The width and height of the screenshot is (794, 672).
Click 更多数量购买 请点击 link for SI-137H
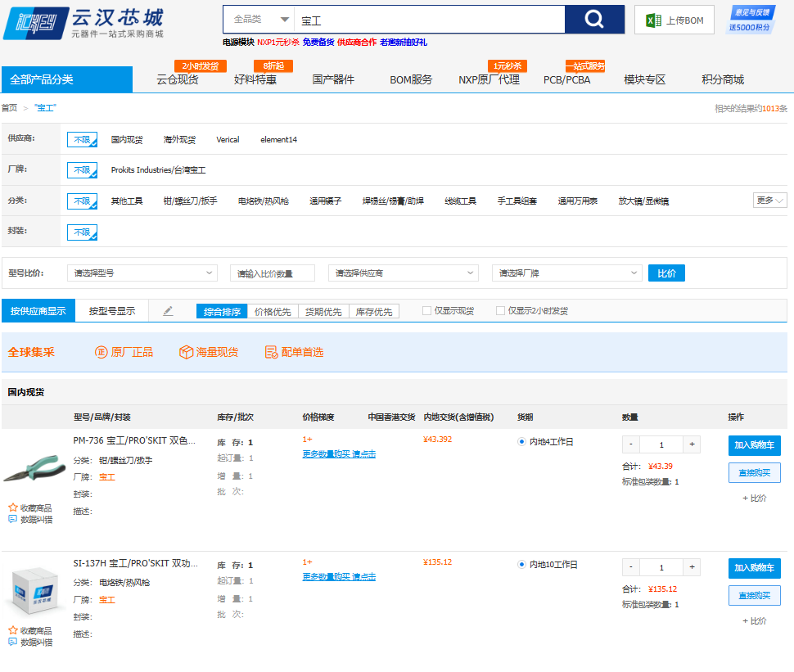point(339,576)
